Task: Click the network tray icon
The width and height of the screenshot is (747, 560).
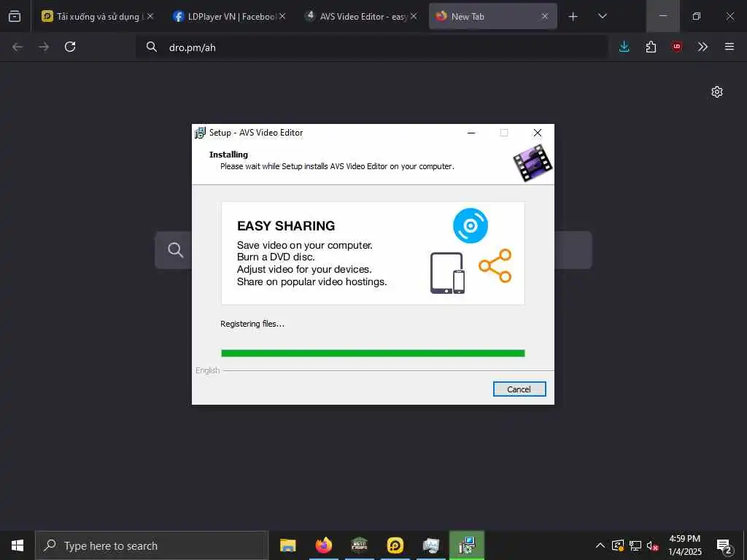Action: tap(635, 545)
